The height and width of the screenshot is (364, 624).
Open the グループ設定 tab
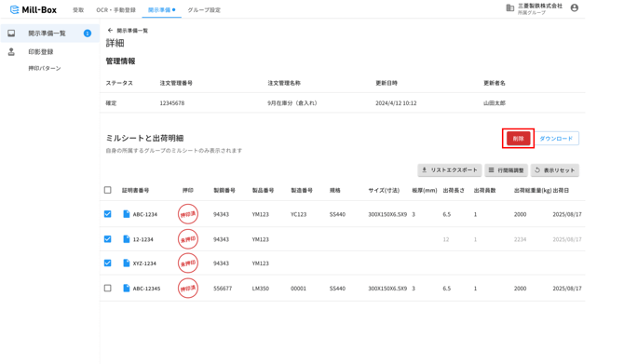click(x=204, y=10)
